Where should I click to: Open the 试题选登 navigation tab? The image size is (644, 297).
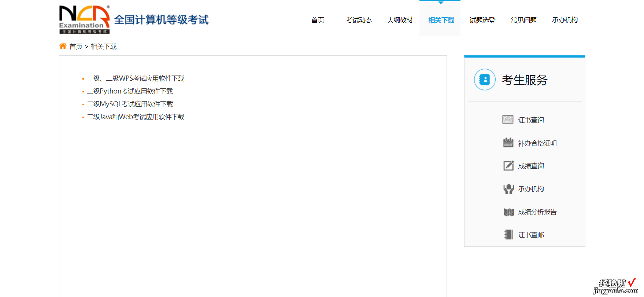pyautogui.click(x=482, y=20)
